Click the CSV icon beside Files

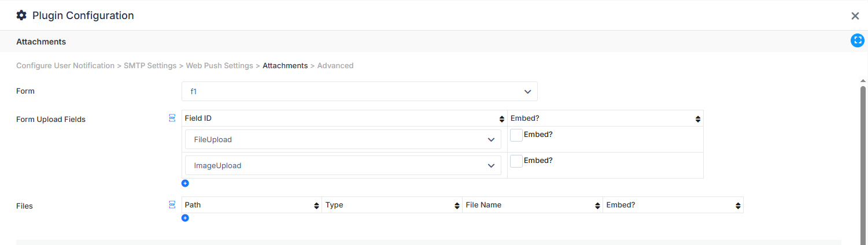tap(172, 205)
